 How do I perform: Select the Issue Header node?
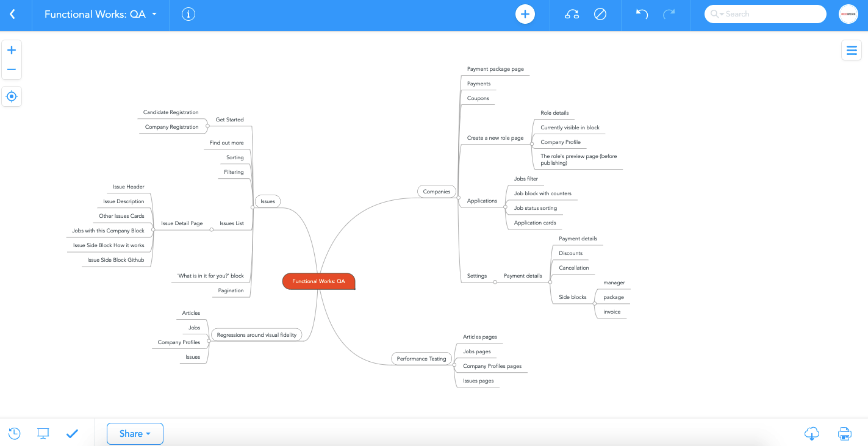[x=129, y=187]
